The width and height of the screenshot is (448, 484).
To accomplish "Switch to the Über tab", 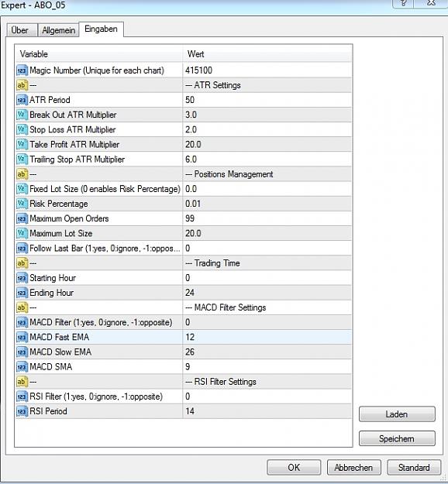I will point(22,30).
